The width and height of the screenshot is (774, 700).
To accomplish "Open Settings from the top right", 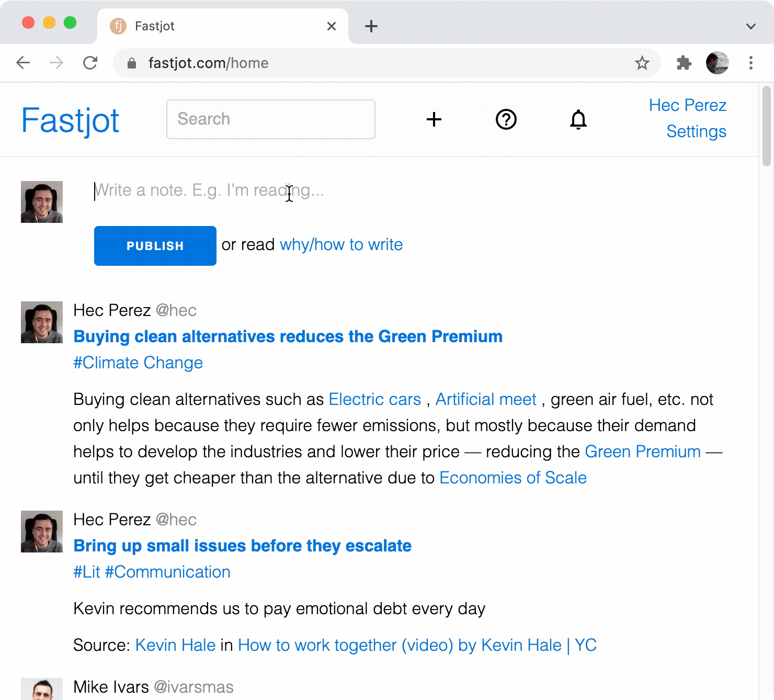I will tap(696, 131).
